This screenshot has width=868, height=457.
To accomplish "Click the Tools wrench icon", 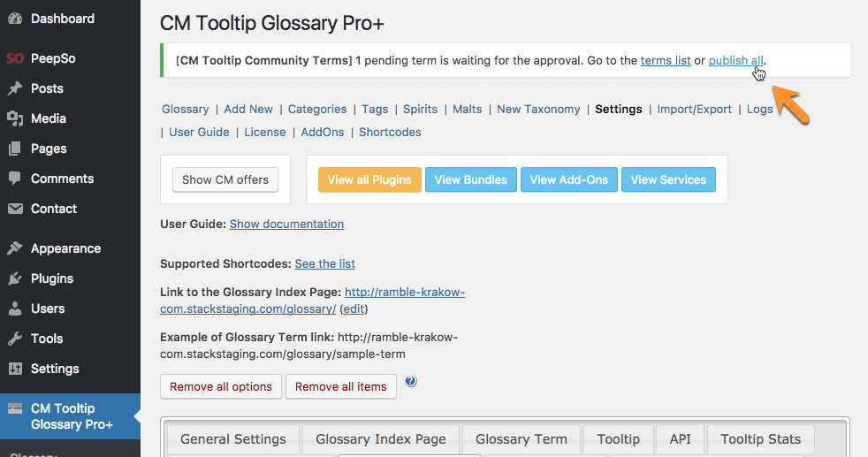I will pyautogui.click(x=15, y=339).
